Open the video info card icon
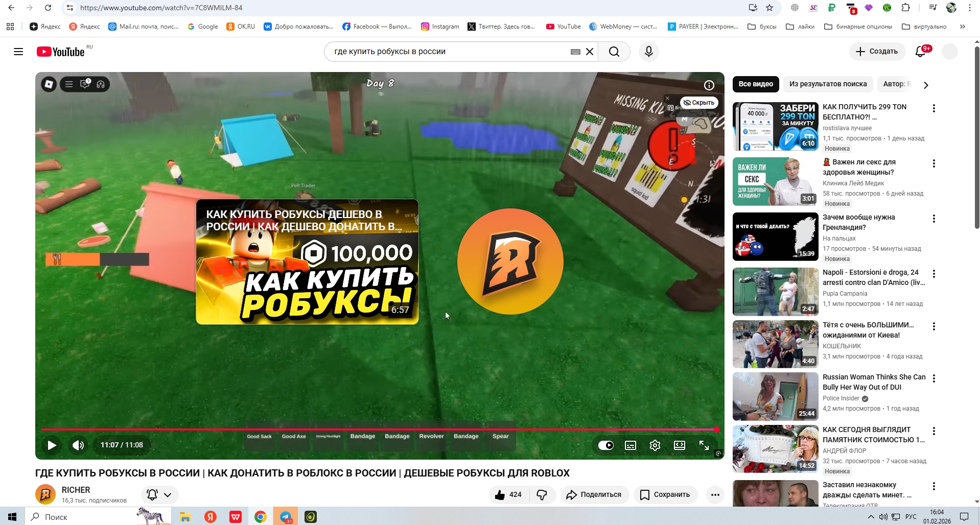Viewport: 980px width, 525px height. [x=709, y=85]
